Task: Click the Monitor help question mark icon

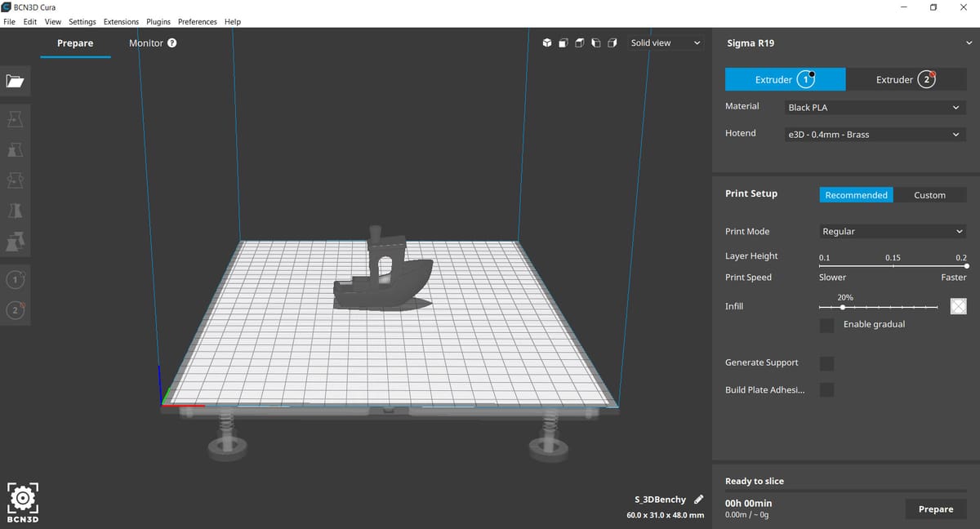Action: (171, 43)
